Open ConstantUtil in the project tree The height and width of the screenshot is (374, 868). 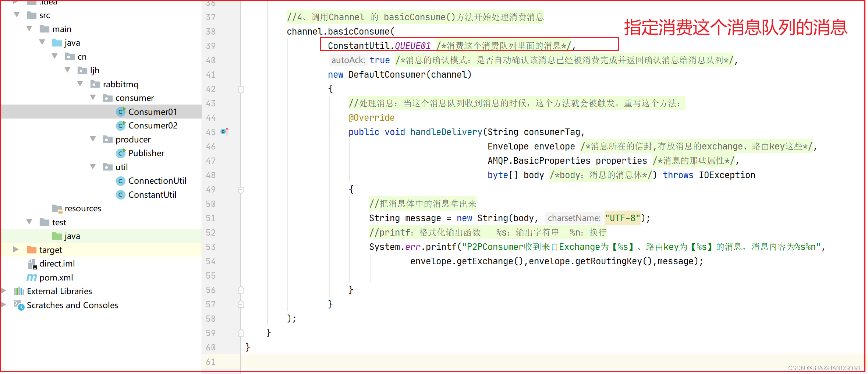coord(152,195)
